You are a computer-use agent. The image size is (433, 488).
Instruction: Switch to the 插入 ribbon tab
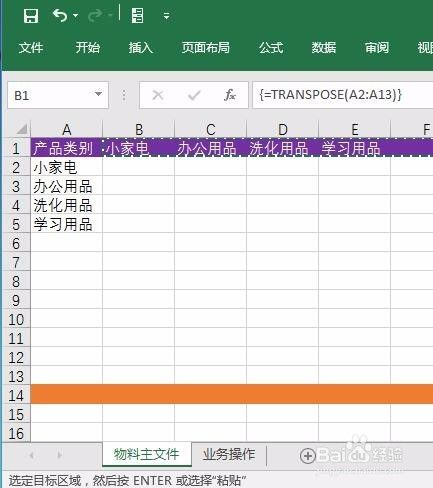[x=141, y=47]
